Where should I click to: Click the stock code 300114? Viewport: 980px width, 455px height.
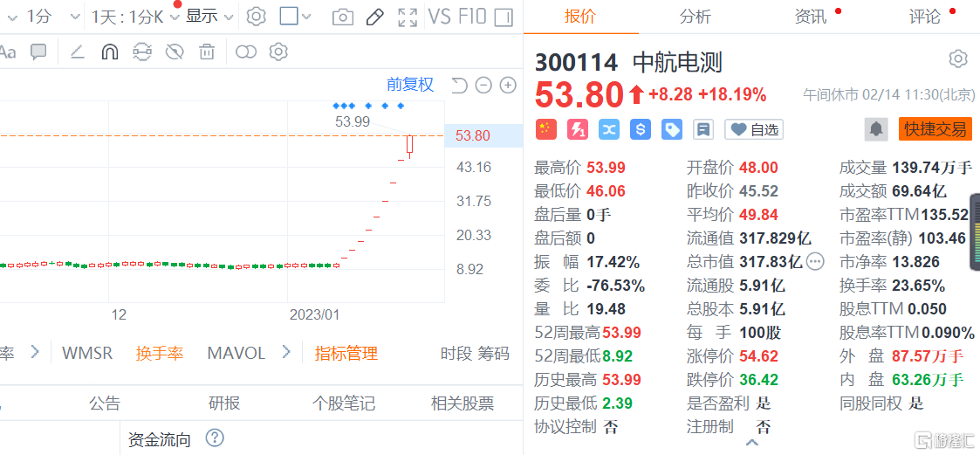(x=576, y=62)
